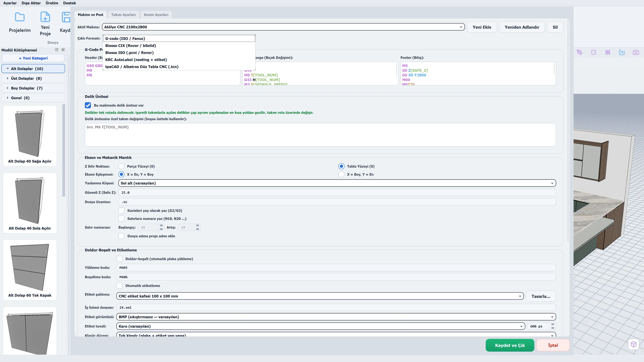Expand the Üst Dolaplar category
This screenshot has width=644, height=362.
tap(33, 78)
